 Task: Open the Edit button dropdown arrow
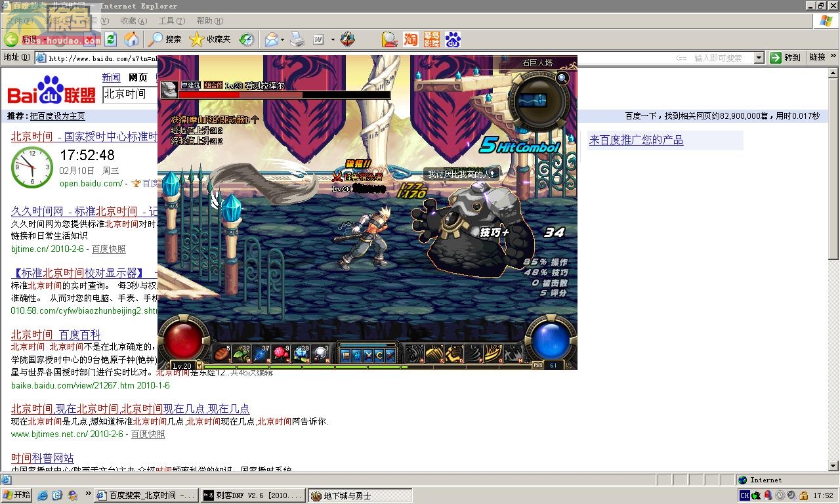(x=332, y=40)
